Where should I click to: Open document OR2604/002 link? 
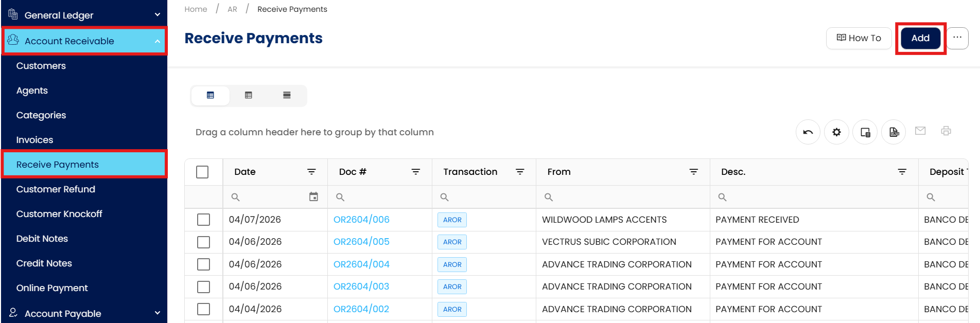[x=361, y=309]
